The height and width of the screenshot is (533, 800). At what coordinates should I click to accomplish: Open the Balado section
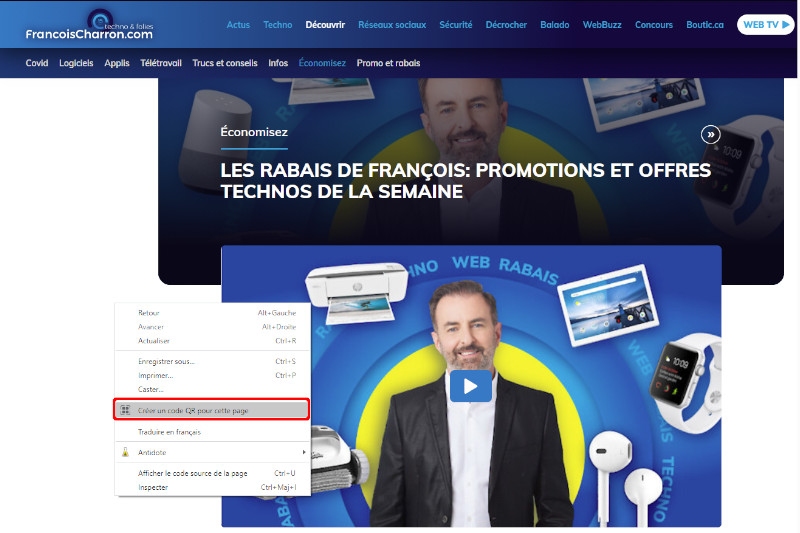(555, 24)
